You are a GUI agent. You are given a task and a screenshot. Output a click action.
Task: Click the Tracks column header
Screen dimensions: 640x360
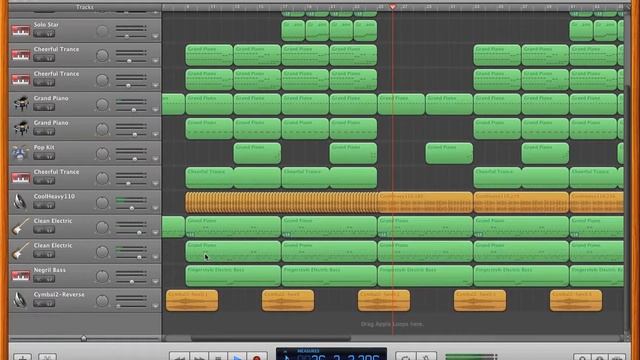click(85, 7)
